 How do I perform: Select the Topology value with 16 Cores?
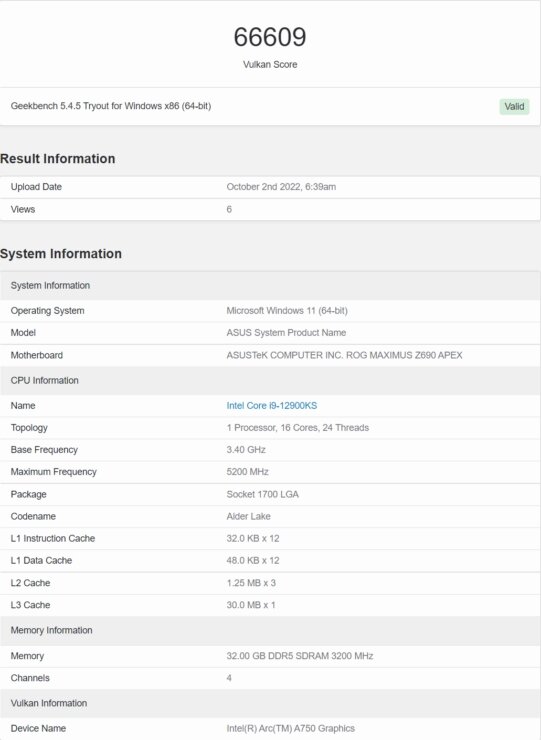coord(297,428)
